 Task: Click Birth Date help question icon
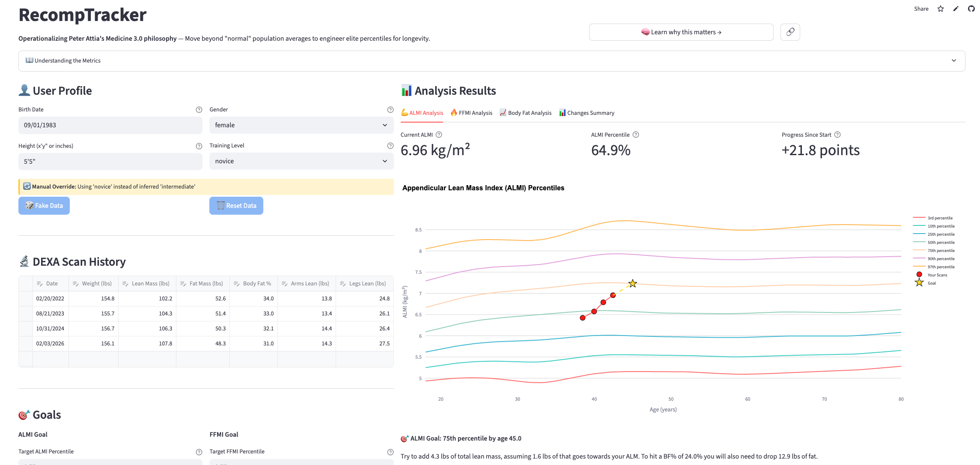coord(199,110)
